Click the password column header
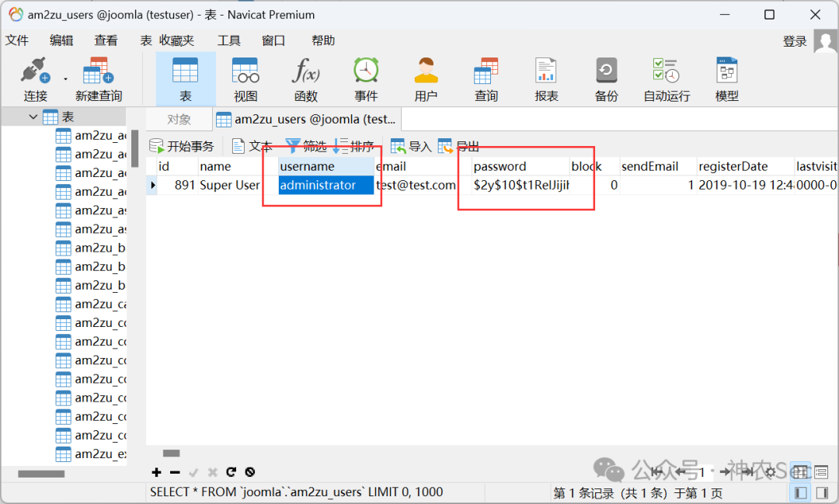Screen dimensions: 839x504 coord(520,166)
